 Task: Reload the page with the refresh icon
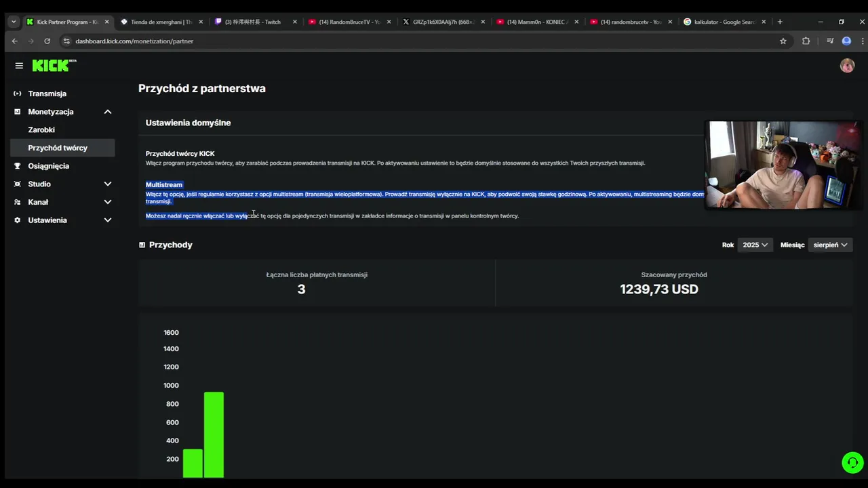[47, 41]
